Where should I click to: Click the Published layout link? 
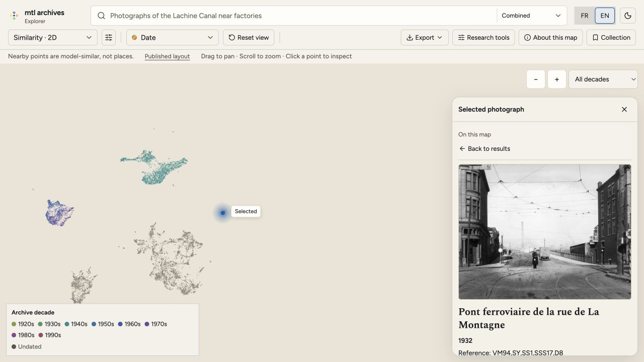tap(167, 56)
